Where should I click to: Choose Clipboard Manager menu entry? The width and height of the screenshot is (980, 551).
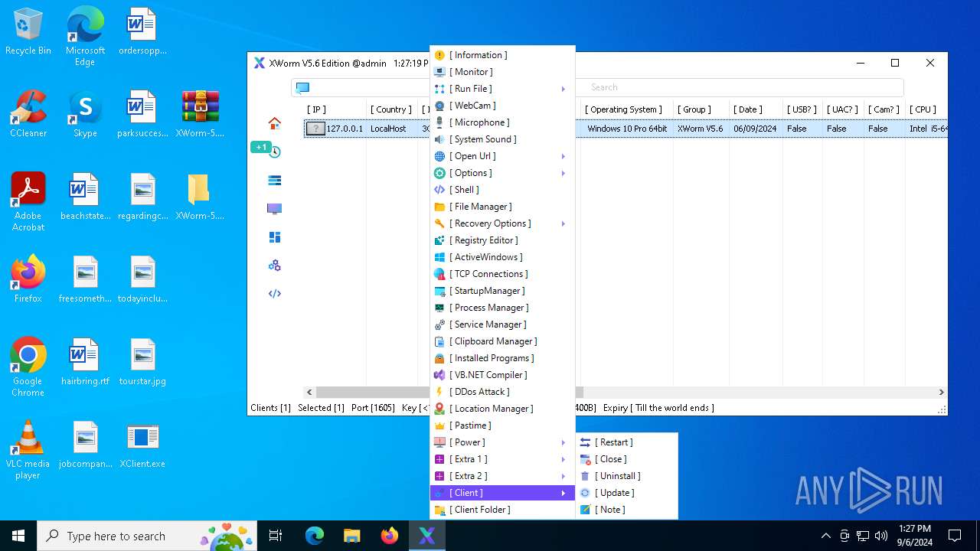pyautogui.click(x=502, y=341)
